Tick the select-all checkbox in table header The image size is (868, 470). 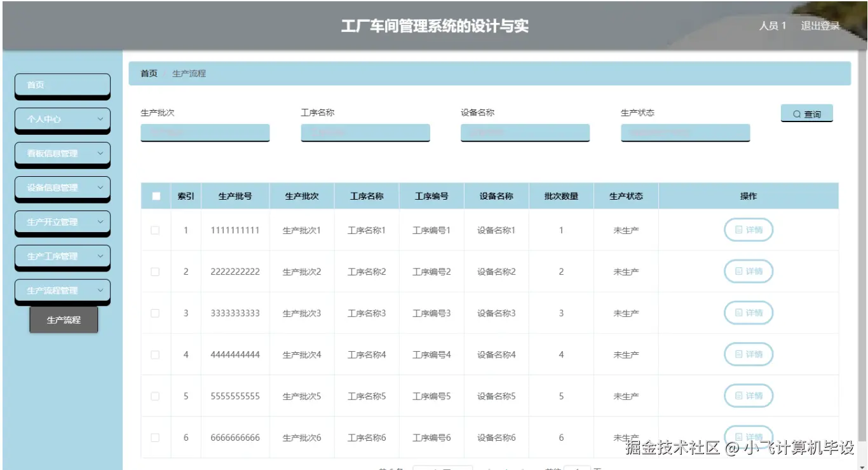pyautogui.click(x=156, y=196)
